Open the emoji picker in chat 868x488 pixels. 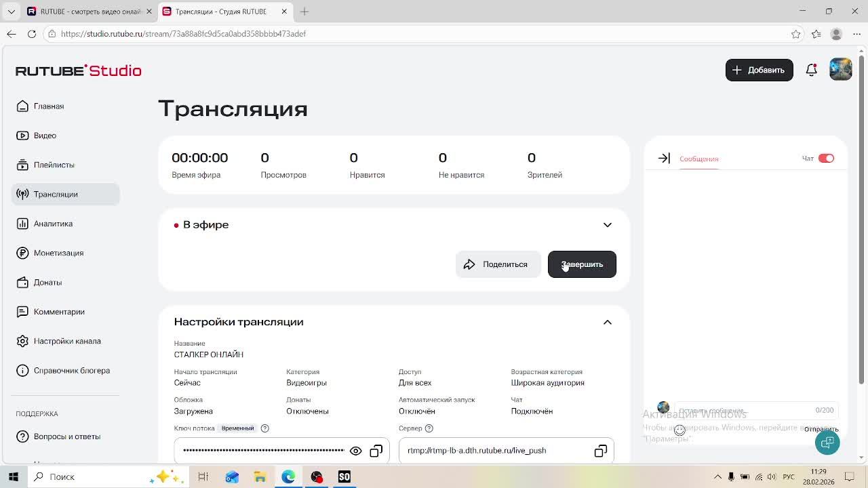(679, 430)
